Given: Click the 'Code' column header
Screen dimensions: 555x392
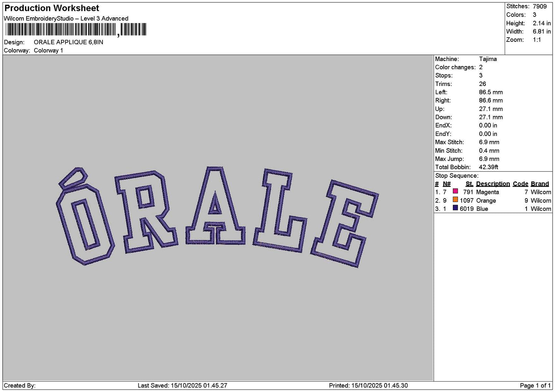Looking at the screenshot, I should [520, 184].
